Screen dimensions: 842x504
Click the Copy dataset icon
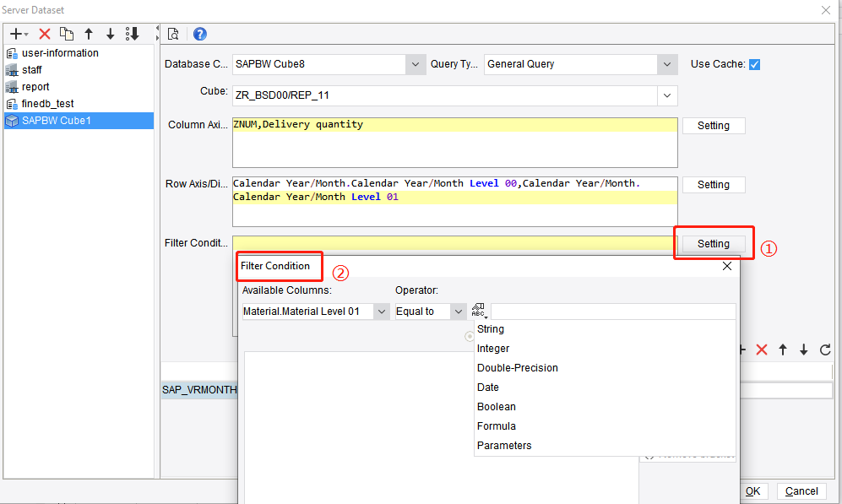tap(67, 35)
